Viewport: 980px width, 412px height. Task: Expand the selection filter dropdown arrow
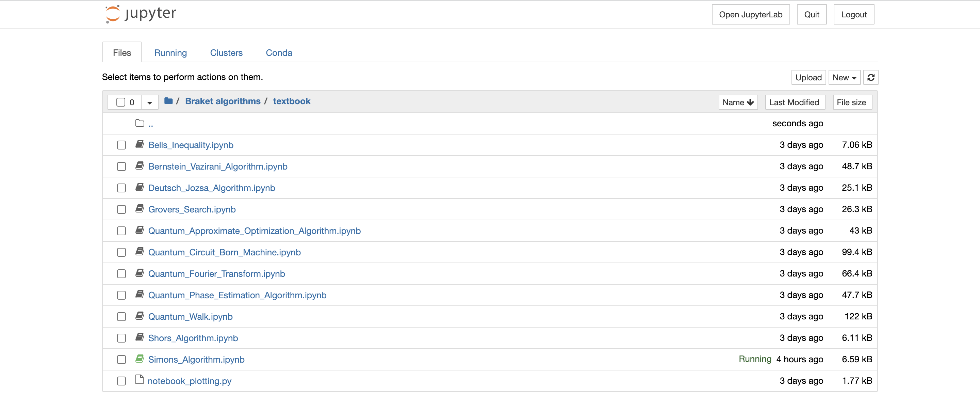(x=149, y=102)
